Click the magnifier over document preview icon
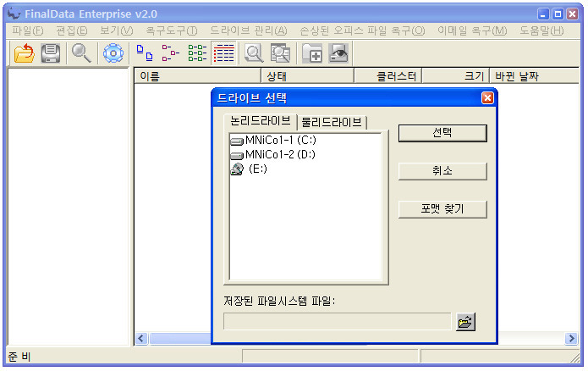 [x=254, y=53]
